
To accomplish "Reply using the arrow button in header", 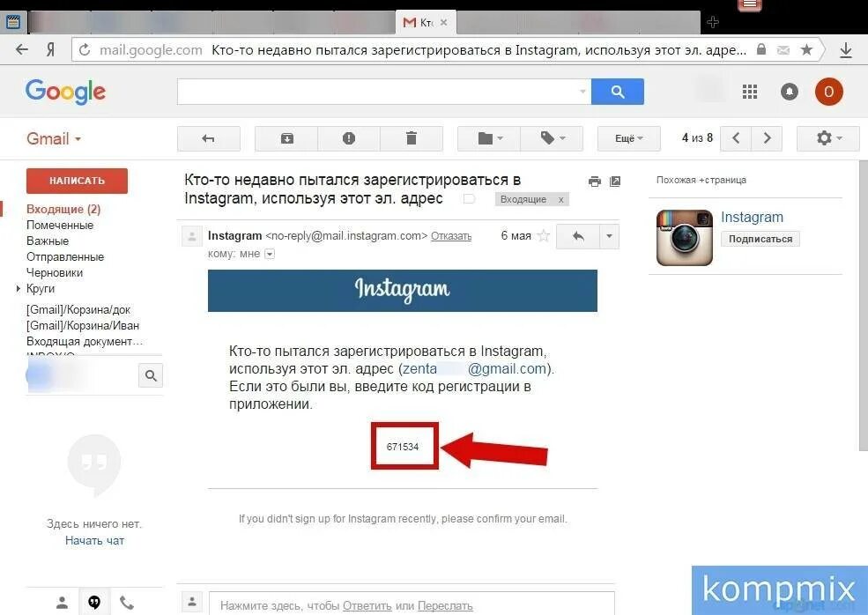I will pyautogui.click(x=578, y=236).
